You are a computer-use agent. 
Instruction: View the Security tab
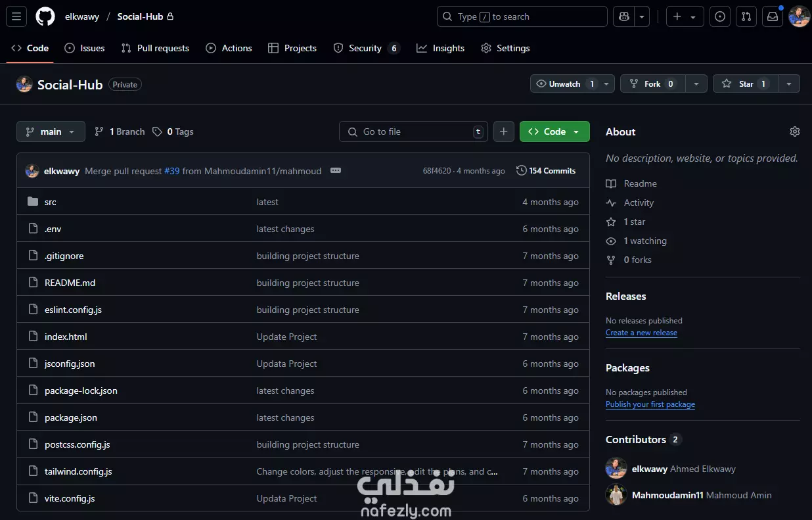(367, 48)
